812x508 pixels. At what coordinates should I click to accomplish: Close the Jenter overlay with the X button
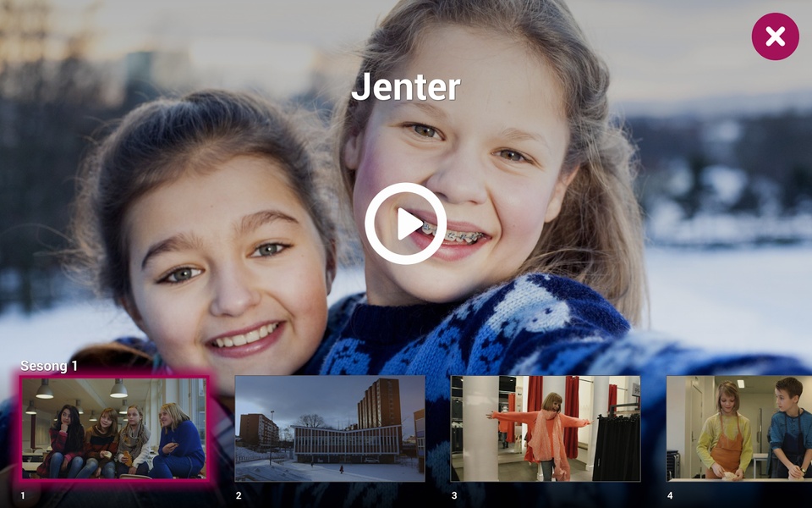tap(776, 36)
